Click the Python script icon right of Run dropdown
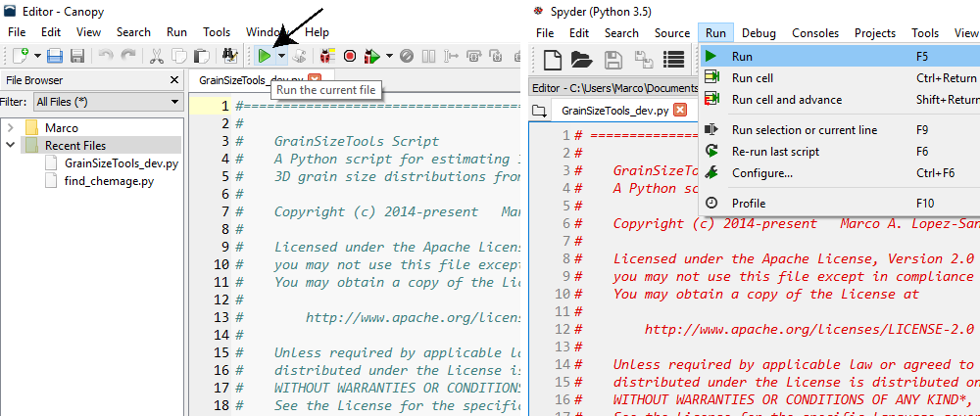980x416 pixels. tap(299, 56)
